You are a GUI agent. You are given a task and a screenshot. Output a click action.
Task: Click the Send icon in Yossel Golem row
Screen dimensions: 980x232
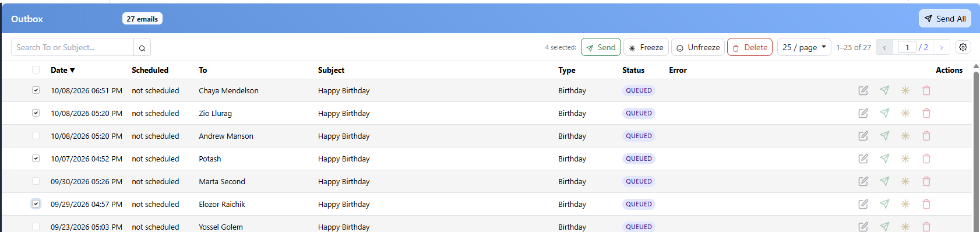(x=884, y=227)
